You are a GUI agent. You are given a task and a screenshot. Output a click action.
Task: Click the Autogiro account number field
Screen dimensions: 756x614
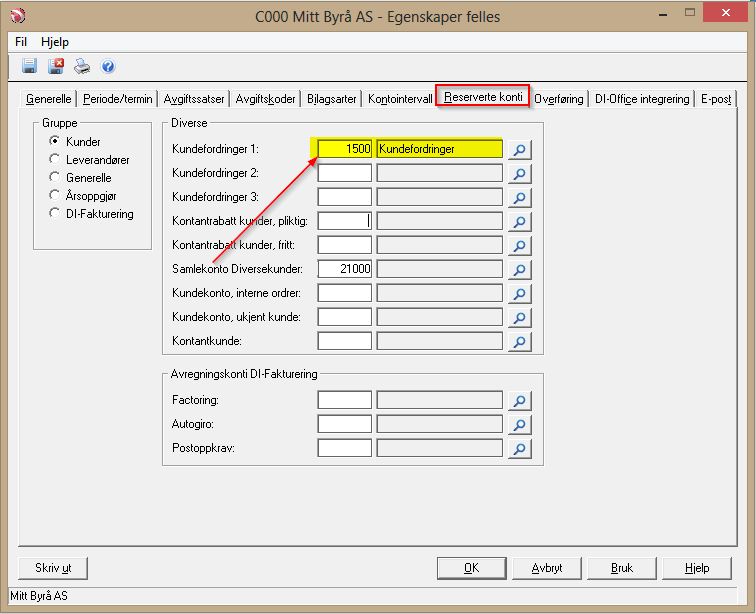click(x=345, y=424)
